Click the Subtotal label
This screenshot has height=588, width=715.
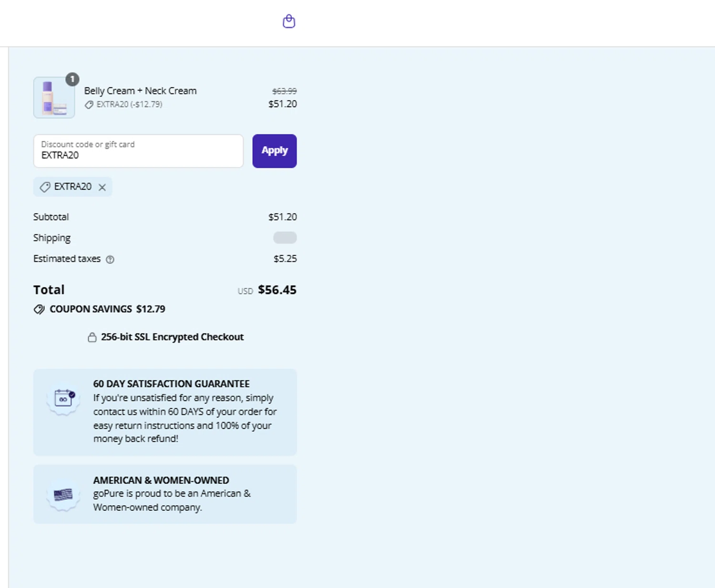(51, 217)
